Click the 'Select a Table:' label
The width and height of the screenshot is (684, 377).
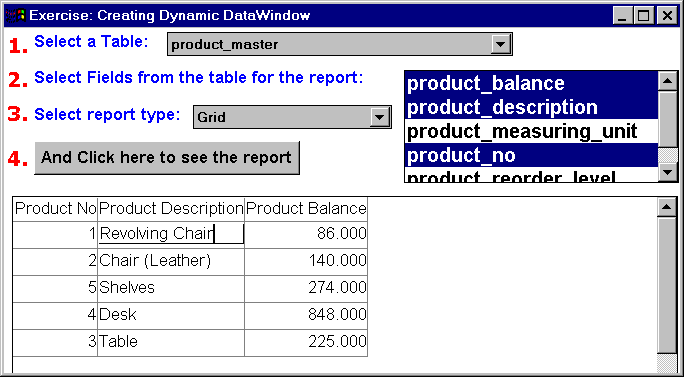click(x=91, y=42)
